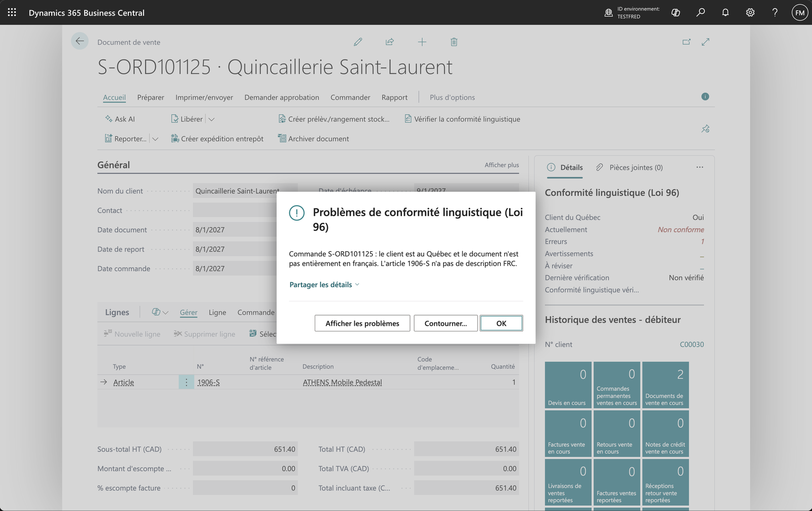Viewport: 812px width, 511px height.
Task: Switch to the Préparer tab
Action: pyautogui.click(x=151, y=97)
